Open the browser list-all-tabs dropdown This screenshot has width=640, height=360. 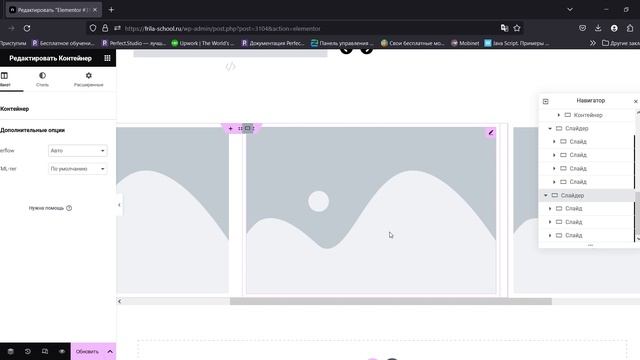(570, 10)
